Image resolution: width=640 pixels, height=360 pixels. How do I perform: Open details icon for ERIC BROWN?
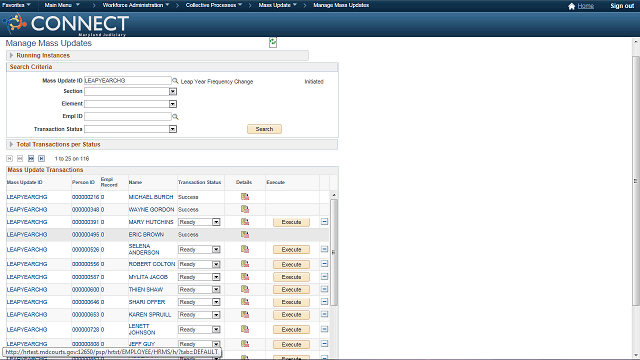244,234
